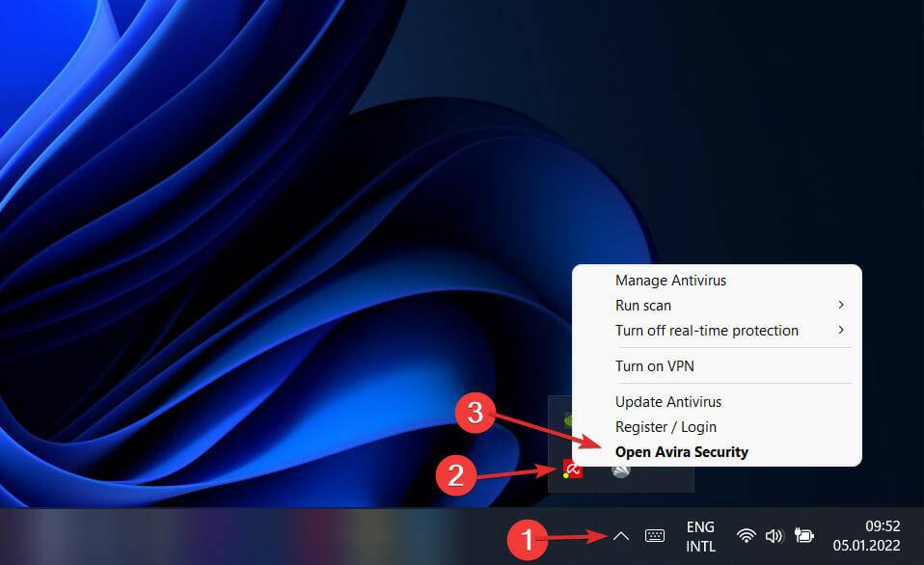
Task: Select Manage Antivirus from the menu
Action: point(671,280)
